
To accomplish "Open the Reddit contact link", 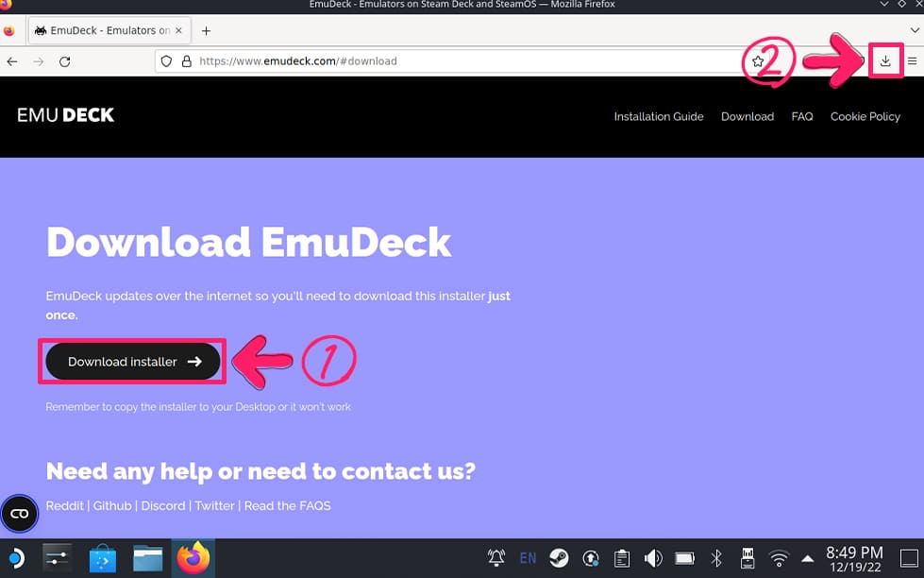I will tap(65, 505).
